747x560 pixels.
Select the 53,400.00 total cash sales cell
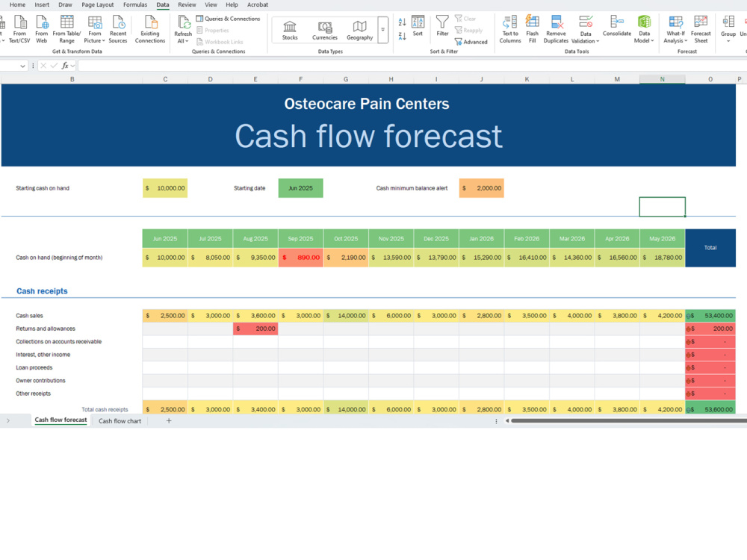710,316
